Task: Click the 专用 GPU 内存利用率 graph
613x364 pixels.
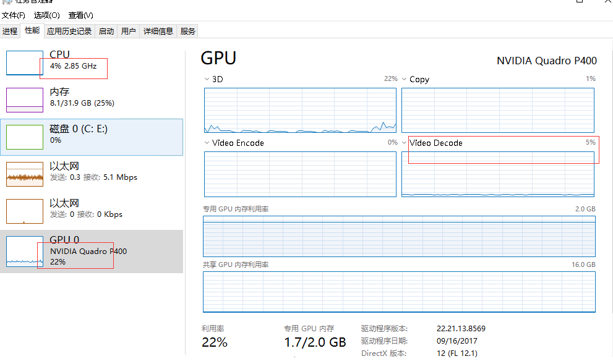Action: tap(399, 236)
